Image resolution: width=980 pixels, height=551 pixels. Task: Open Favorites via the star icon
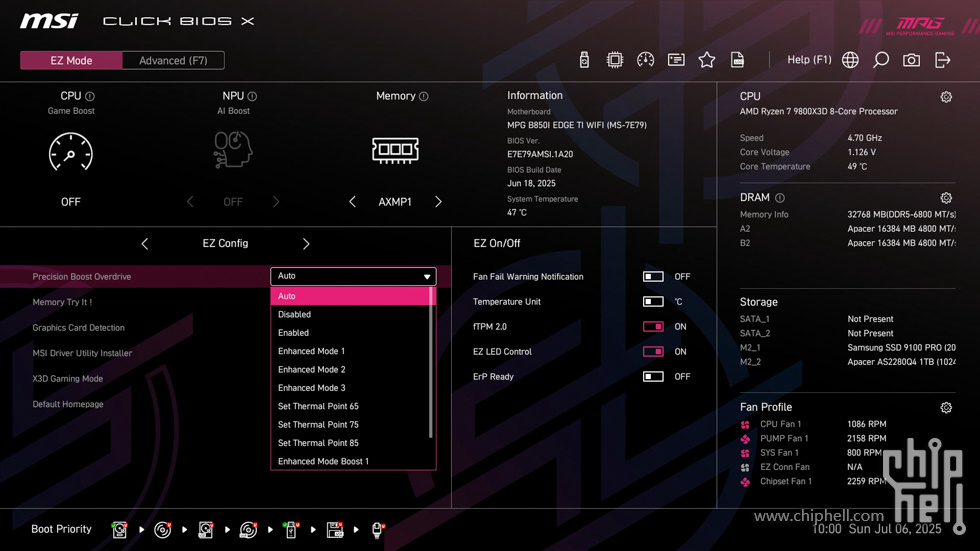click(707, 60)
